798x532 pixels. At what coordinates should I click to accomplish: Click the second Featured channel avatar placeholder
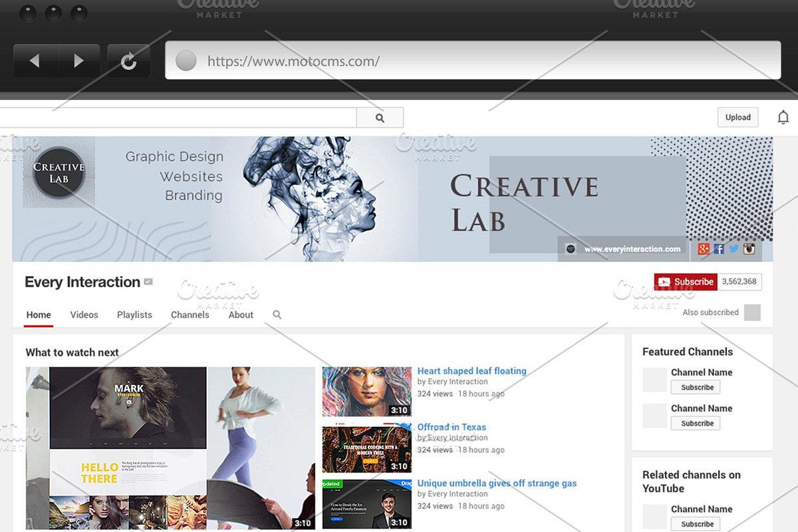[x=654, y=416]
